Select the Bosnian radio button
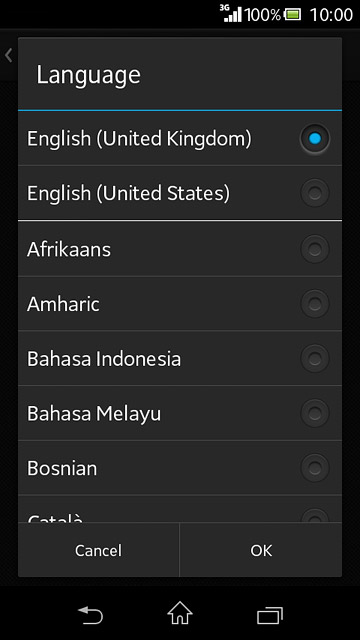 315,468
